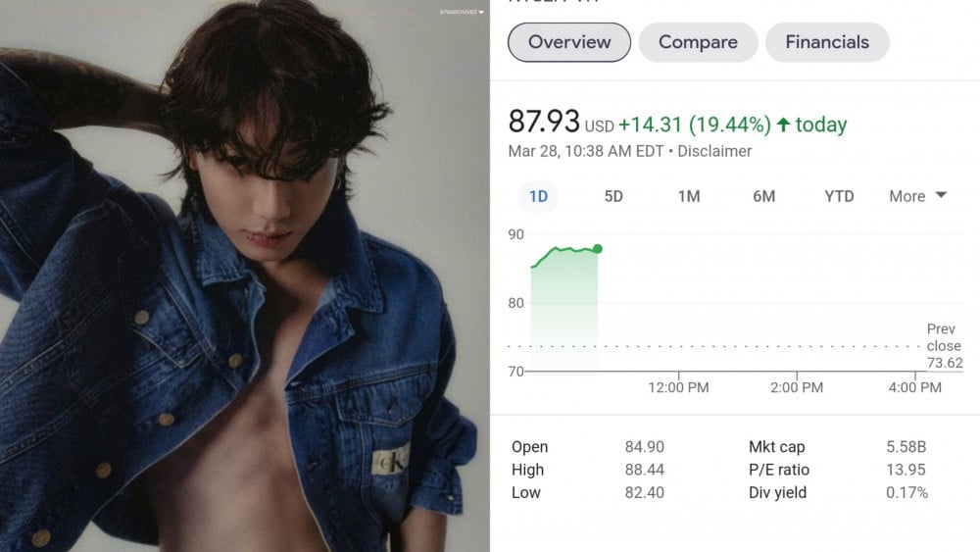Click the green current-price dot on chart
This screenshot has width=980, height=552.
point(598,249)
